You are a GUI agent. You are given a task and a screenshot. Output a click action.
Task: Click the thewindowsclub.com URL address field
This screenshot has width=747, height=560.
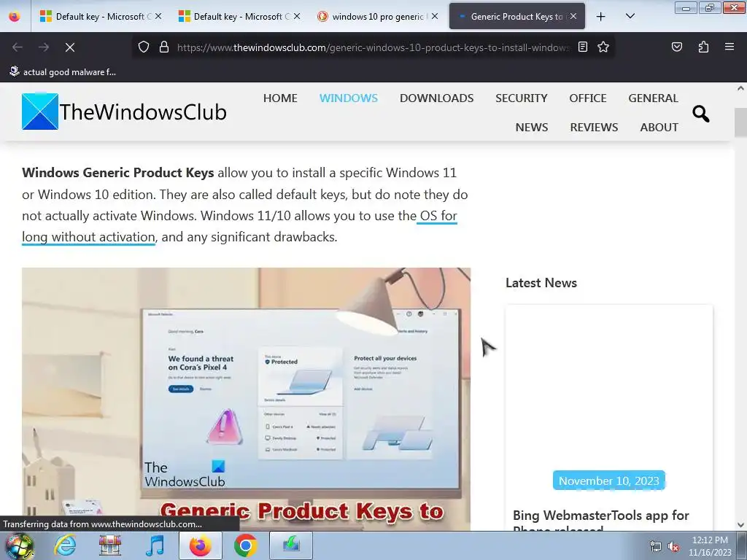(x=373, y=47)
